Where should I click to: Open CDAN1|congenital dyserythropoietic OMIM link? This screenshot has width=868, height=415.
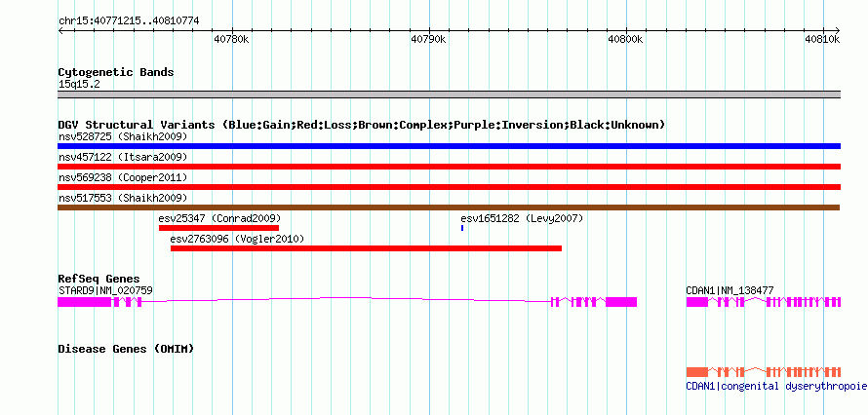tap(776, 386)
